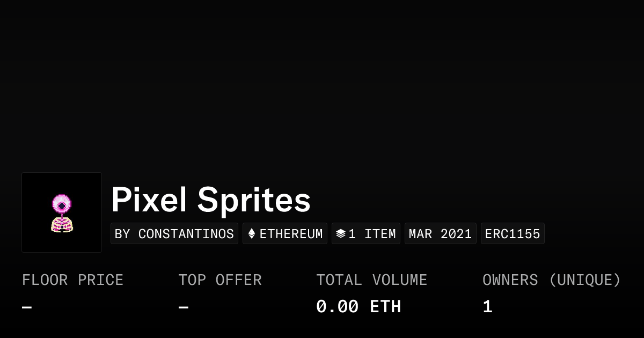Click the stacked layers items icon
Image resolution: width=644 pixels, height=338 pixels.
pyautogui.click(x=340, y=234)
